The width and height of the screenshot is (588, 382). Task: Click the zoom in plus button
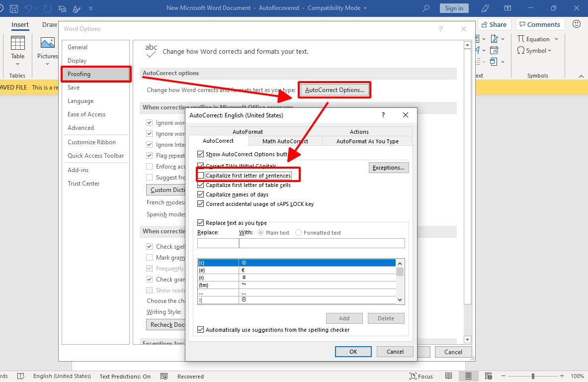[562, 376]
